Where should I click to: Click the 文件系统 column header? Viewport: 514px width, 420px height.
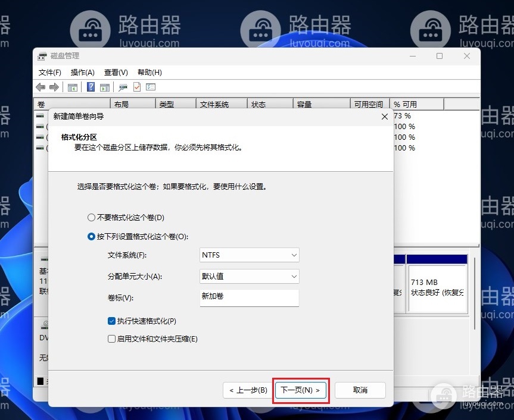[222, 104]
